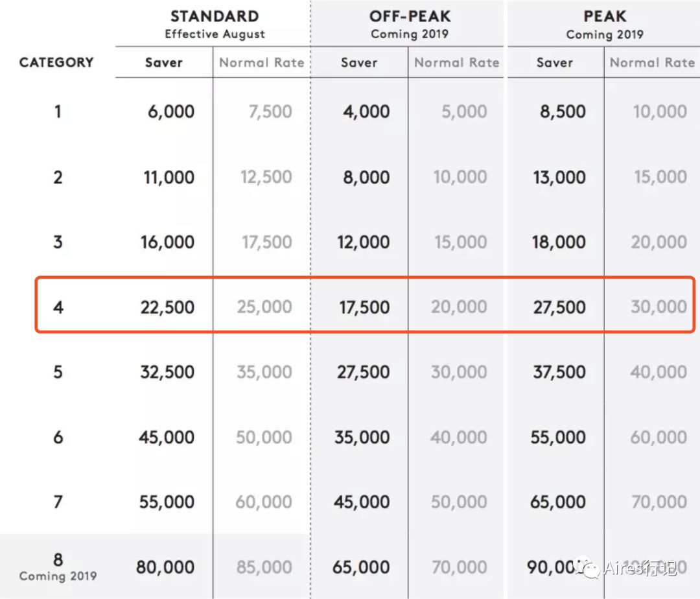Click the Off-Peak Normal Rate column label

(457, 62)
